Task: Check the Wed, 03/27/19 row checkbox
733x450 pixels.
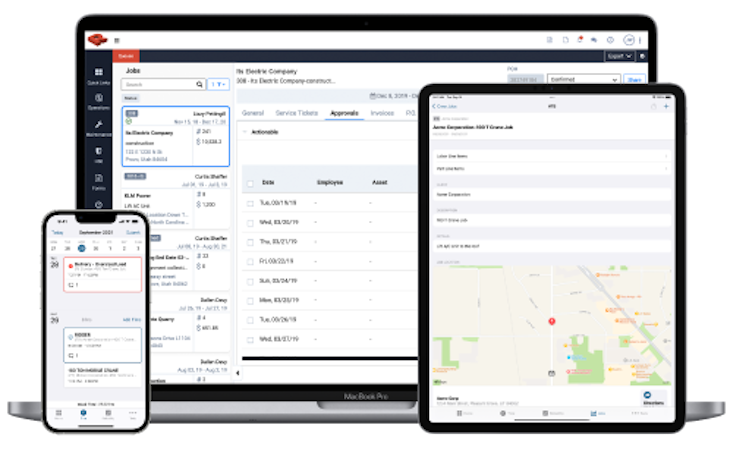Action: point(250,340)
